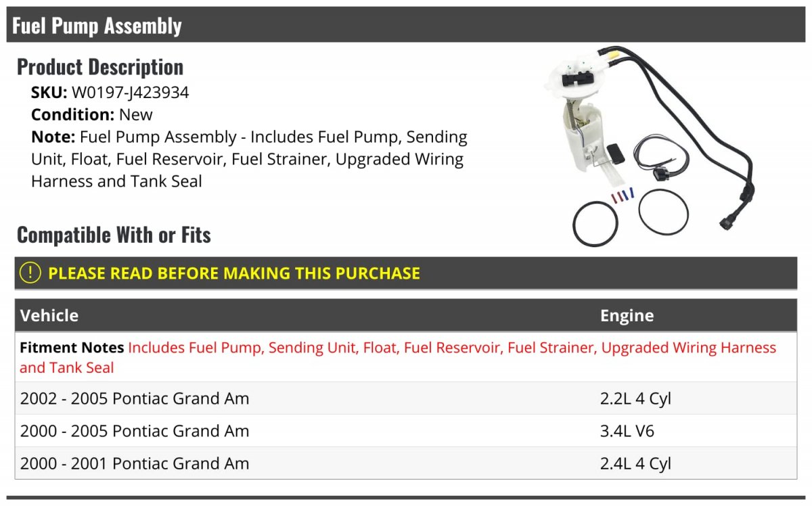This screenshot has height=506, width=812.
Task: Click the 3.4L V6 engine cell
Action: click(627, 431)
